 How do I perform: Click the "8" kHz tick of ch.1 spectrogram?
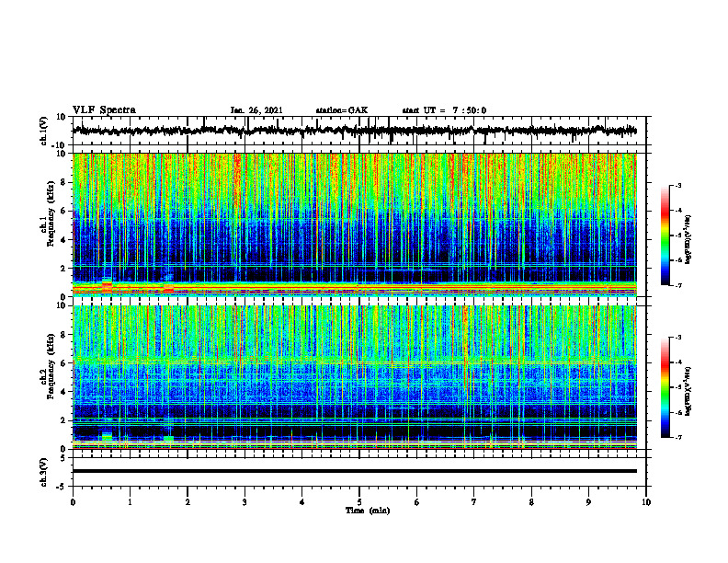64,182
